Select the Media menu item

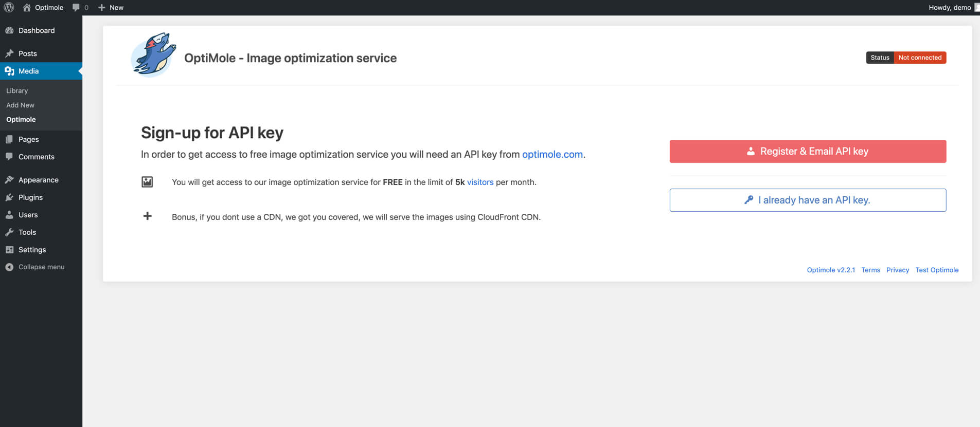coord(41,71)
